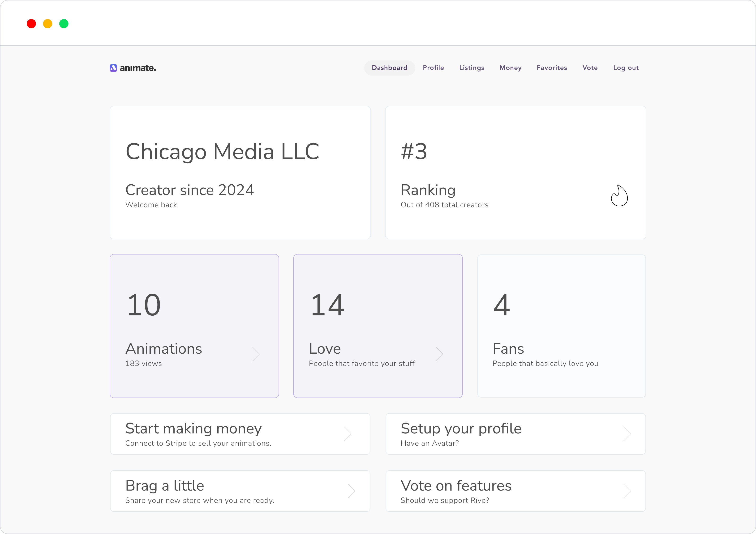The width and height of the screenshot is (756, 534).
Task: Go to the Profile nav item
Action: [433, 68]
